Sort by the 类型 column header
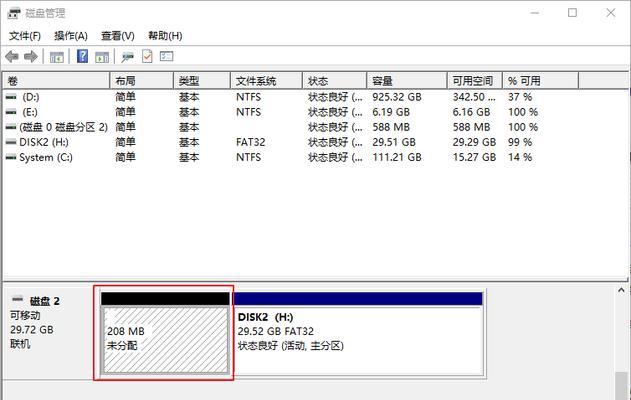Image resolution: width=631 pixels, height=400 pixels. pyautogui.click(x=202, y=81)
